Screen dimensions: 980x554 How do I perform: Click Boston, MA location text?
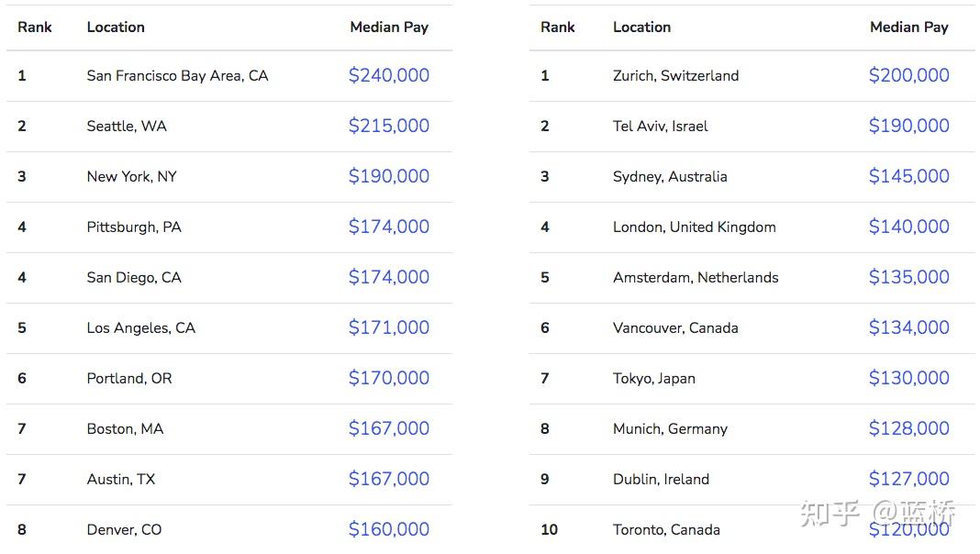tap(125, 428)
